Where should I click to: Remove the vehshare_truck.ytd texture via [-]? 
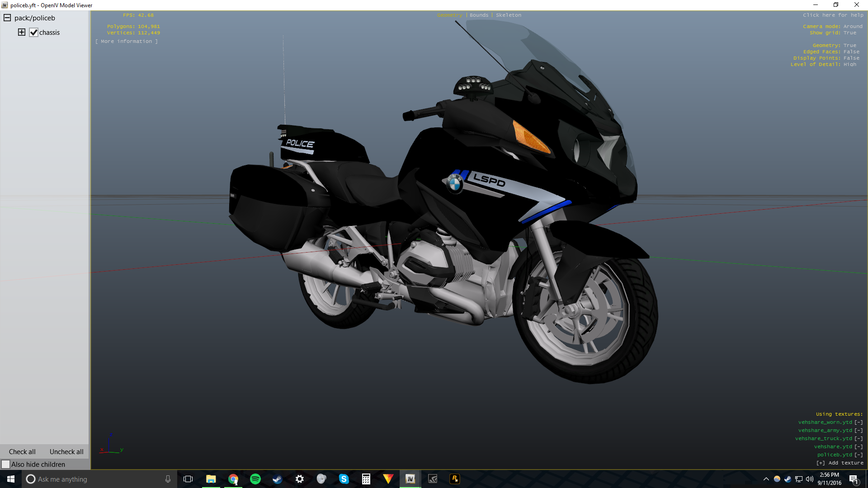(x=859, y=438)
